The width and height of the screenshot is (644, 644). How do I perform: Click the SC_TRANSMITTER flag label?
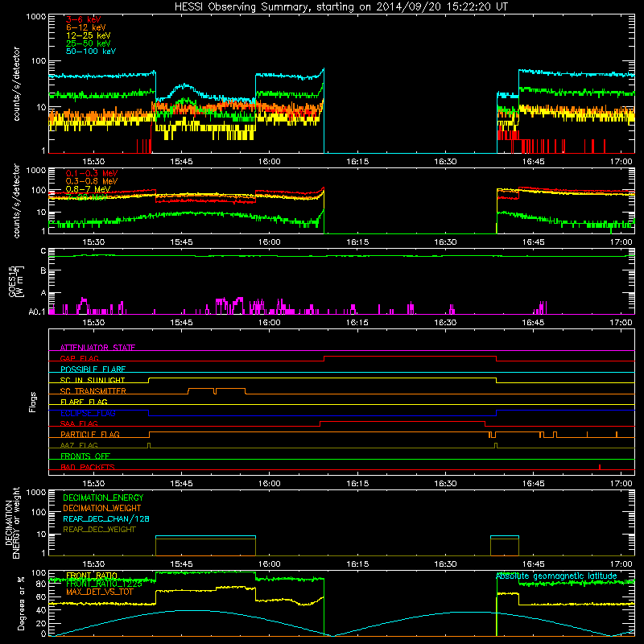(93, 391)
